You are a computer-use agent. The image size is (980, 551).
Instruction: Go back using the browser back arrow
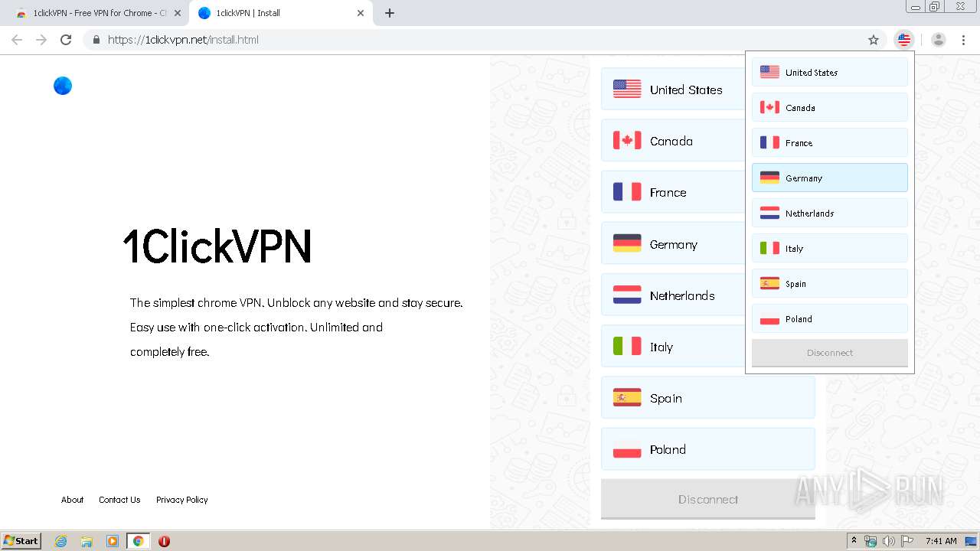(x=17, y=40)
